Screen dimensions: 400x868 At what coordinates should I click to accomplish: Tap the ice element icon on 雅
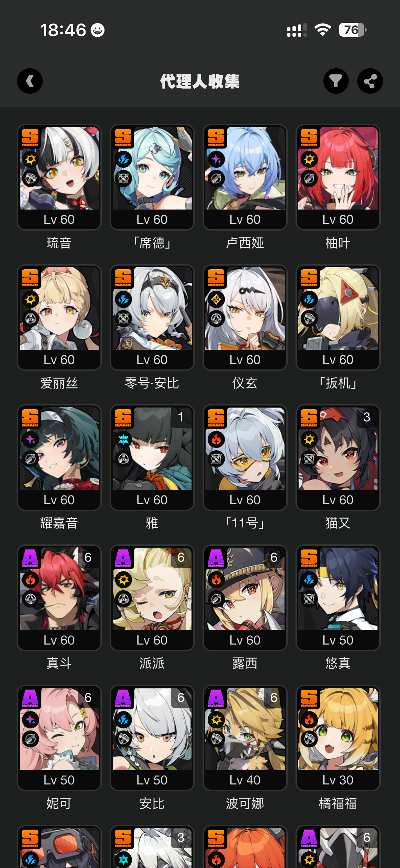coord(123,440)
